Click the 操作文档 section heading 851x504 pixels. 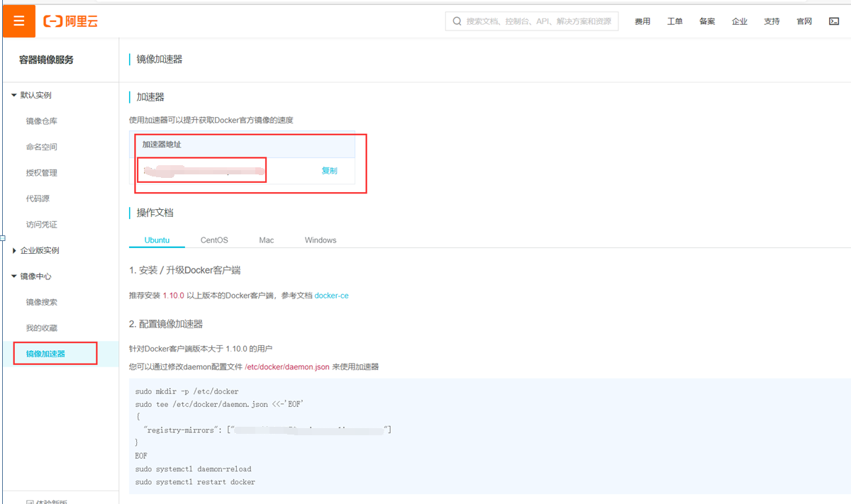pyautogui.click(x=155, y=213)
